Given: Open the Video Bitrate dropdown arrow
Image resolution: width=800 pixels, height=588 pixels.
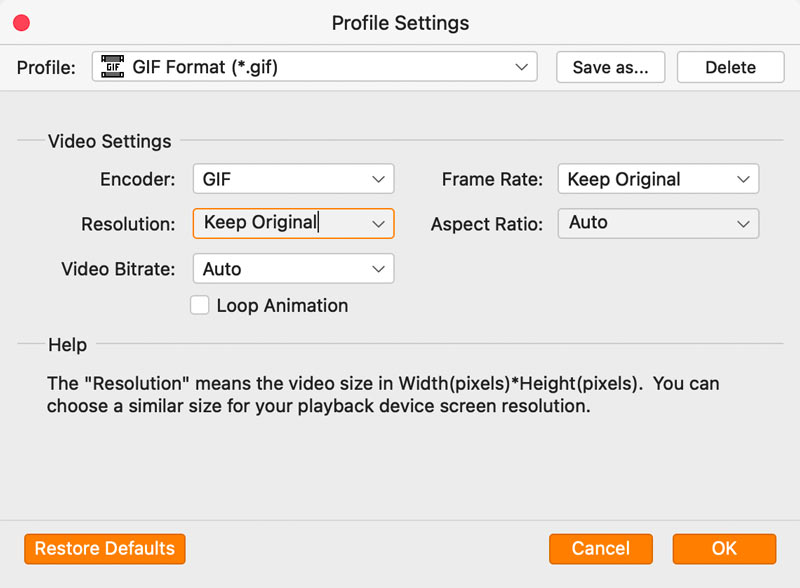Looking at the screenshot, I should click(378, 269).
